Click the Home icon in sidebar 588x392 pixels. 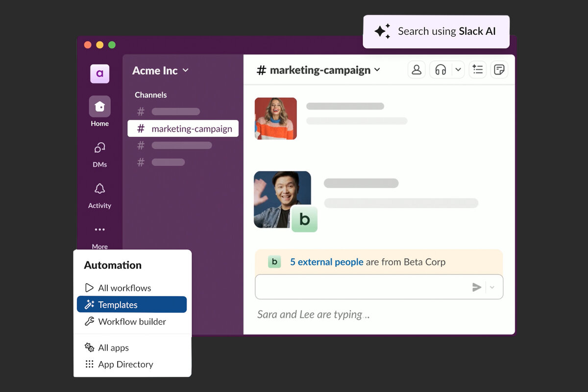coord(99,106)
